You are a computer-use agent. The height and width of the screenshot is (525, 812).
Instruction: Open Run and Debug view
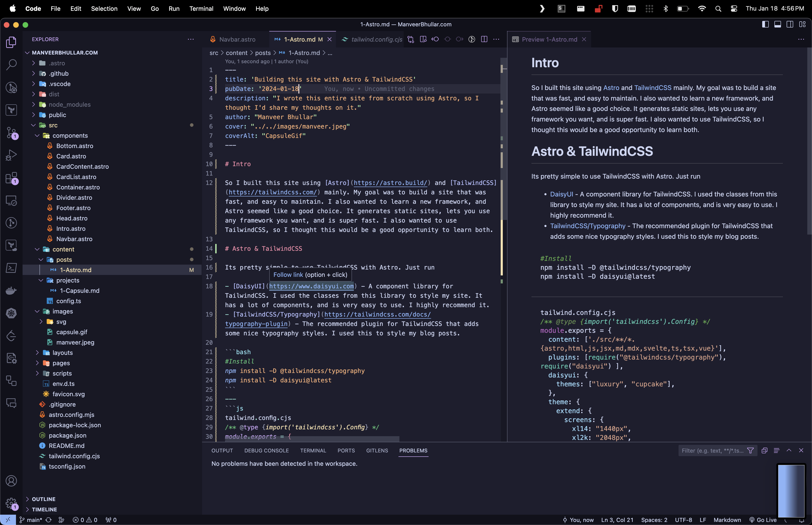click(11, 155)
